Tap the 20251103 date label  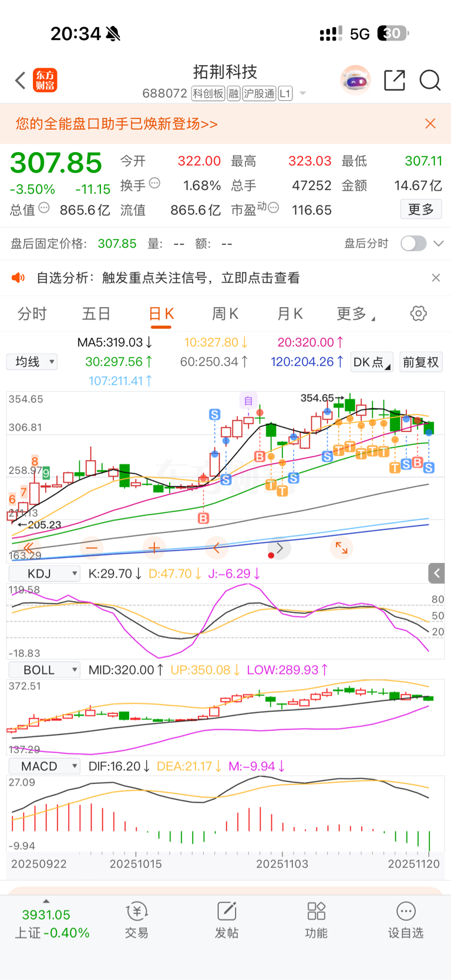282,864
